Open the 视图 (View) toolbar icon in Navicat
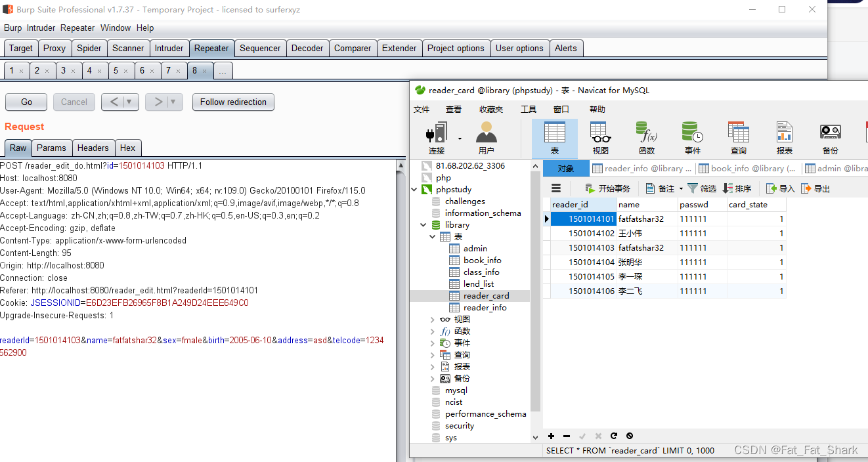Viewport: 868px width, 462px height. click(x=601, y=138)
